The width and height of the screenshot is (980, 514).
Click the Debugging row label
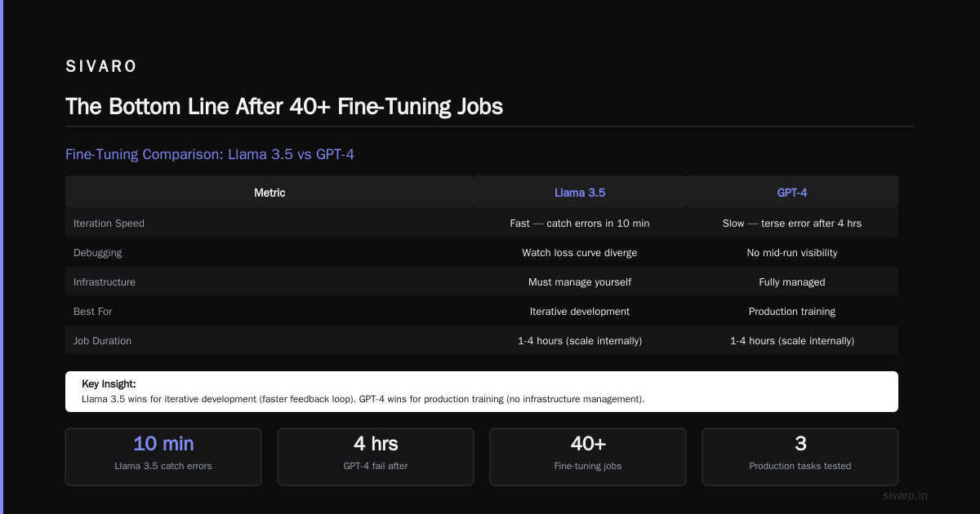tap(98, 253)
